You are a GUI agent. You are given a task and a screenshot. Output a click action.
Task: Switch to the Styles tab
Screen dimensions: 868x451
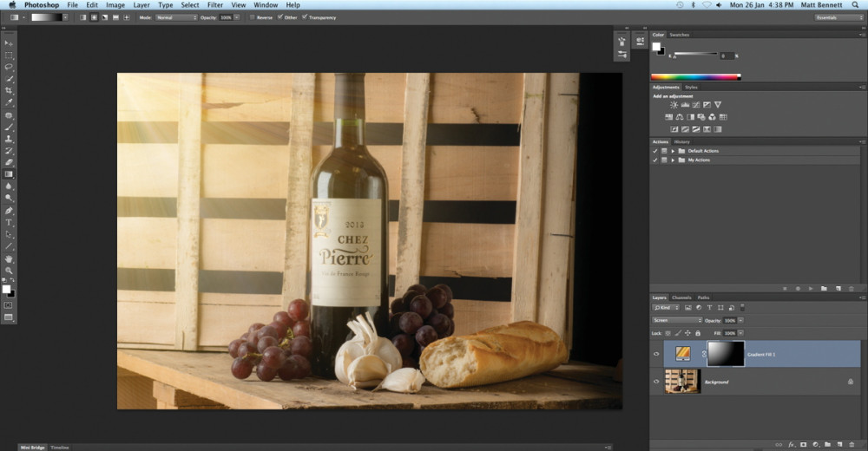[x=692, y=88]
